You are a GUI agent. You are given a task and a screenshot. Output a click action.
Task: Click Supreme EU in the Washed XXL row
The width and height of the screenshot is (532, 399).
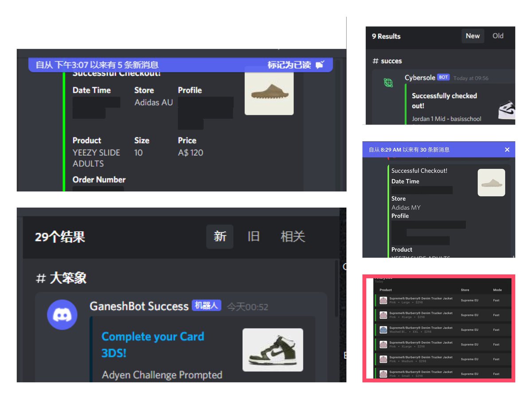point(469,330)
